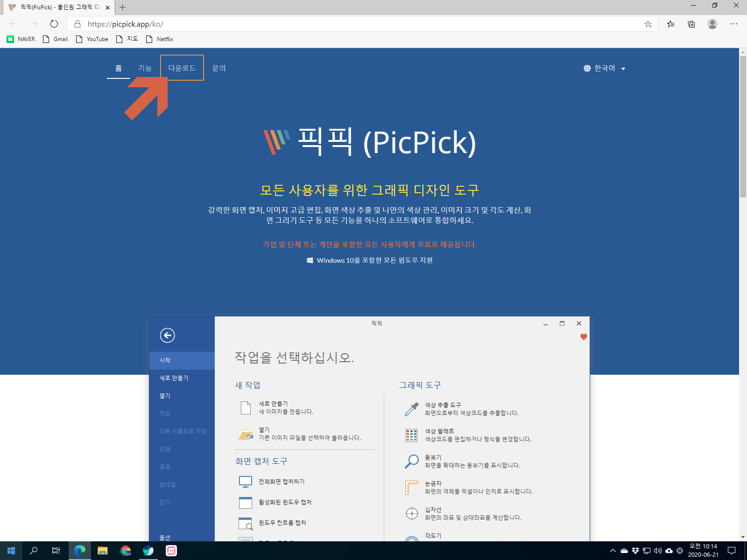Show hidden system tray icons
Screen dimensions: 747x560
pos(613,551)
